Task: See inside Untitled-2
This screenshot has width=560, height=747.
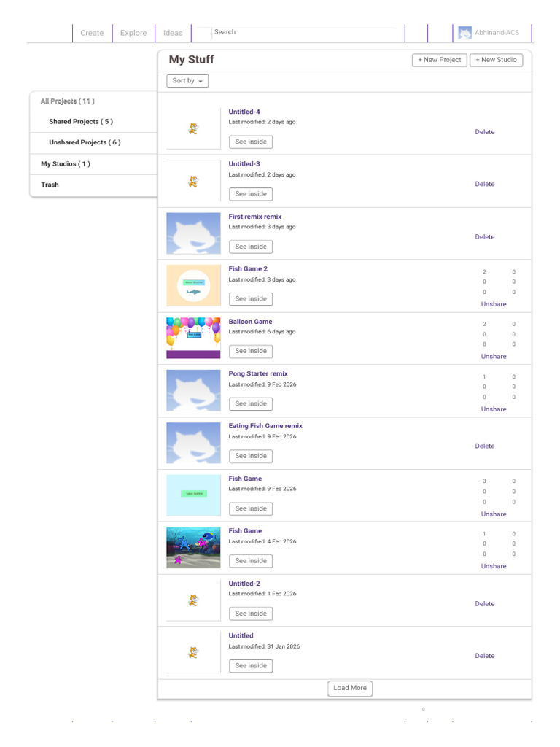Action: pos(251,614)
